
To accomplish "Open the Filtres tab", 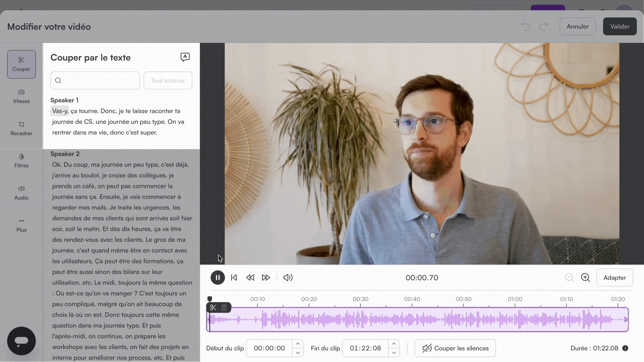I will pos(21,161).
